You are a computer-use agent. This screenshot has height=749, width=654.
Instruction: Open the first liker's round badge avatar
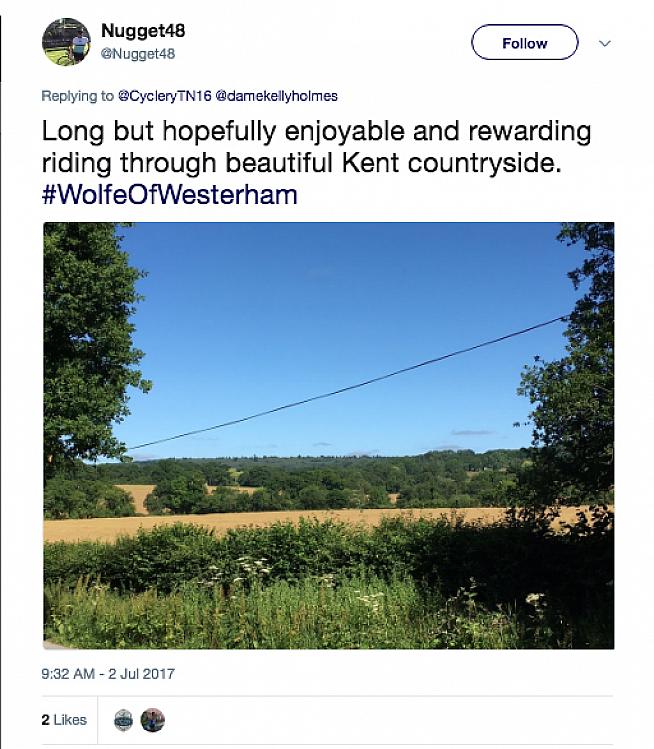click(123, 720)
